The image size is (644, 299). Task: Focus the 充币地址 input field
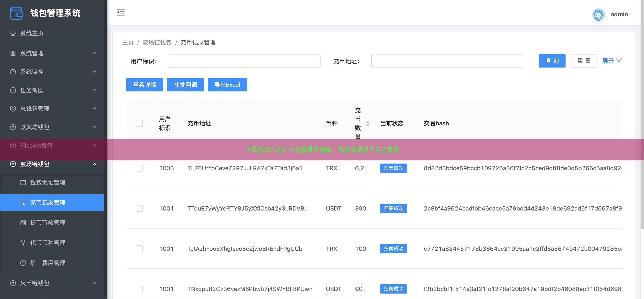pyautogui.click(x=447, y=61)
